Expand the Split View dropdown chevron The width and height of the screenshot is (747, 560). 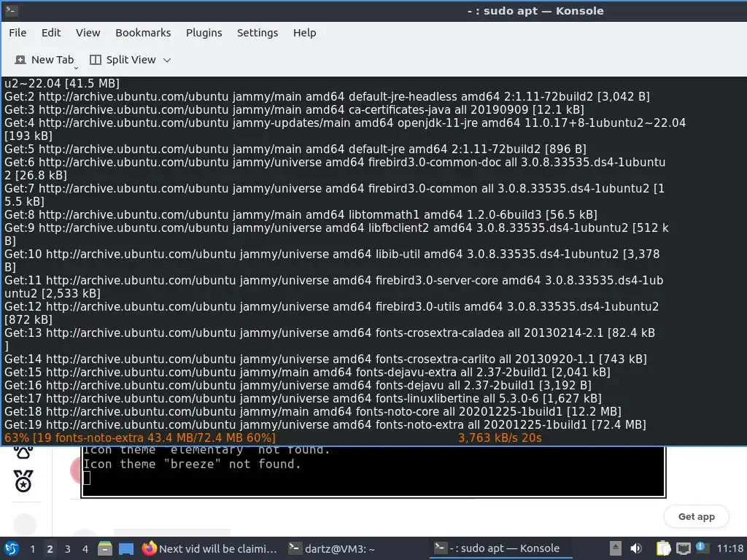pos(167,61)
